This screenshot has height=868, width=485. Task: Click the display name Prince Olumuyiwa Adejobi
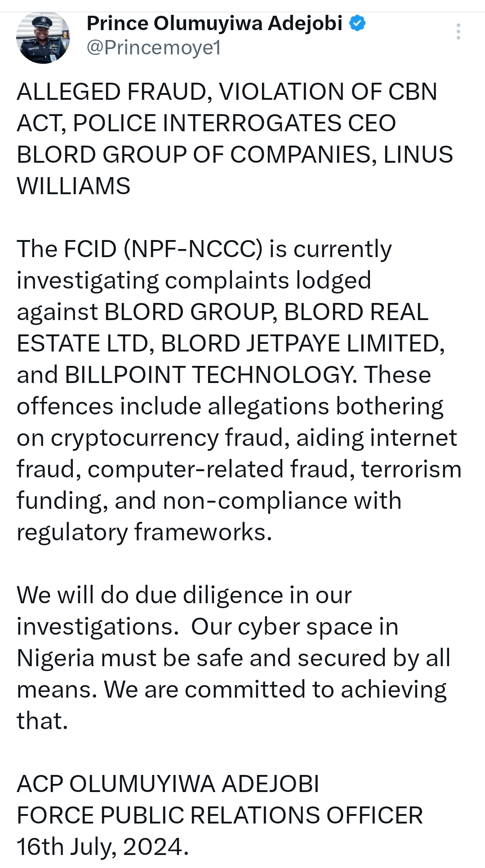point(214,23)
